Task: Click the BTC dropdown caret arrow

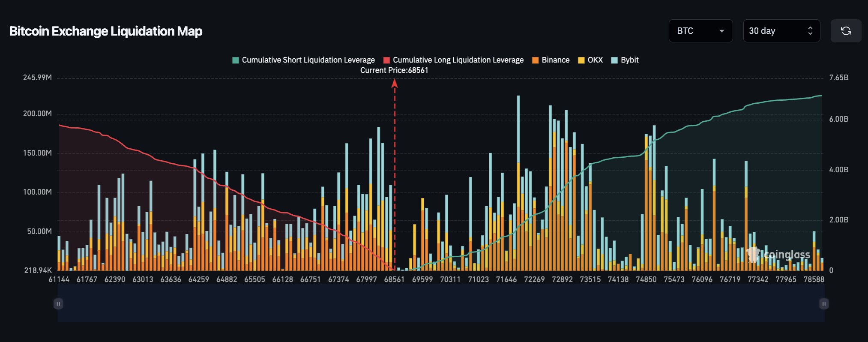Action: 722,31
